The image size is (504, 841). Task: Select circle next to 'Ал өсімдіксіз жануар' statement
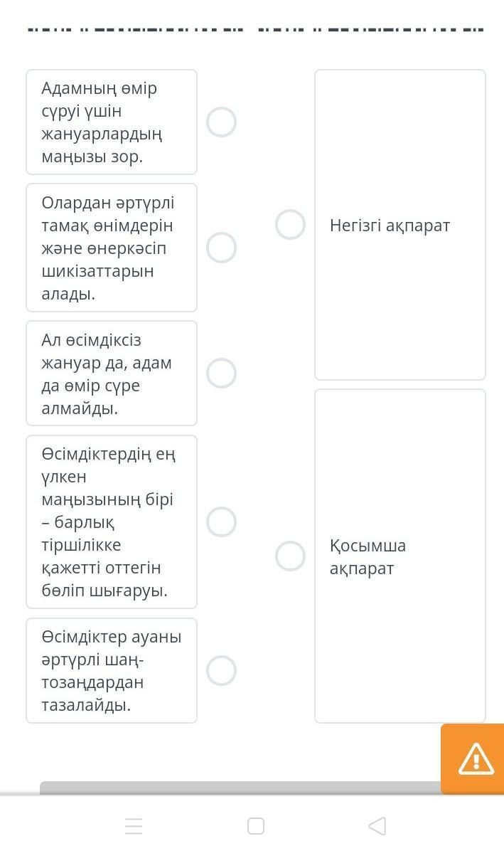[221, 373]
